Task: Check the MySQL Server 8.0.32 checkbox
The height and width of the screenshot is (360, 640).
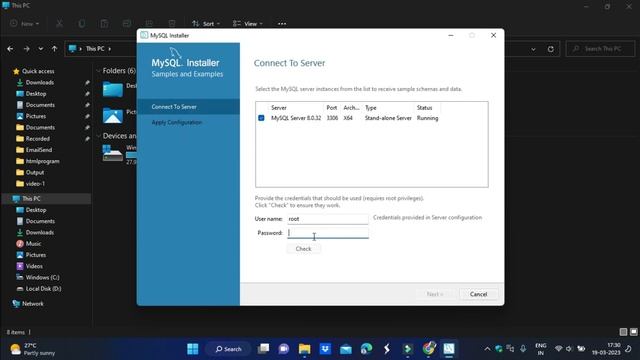Action: tap(261, 118)
